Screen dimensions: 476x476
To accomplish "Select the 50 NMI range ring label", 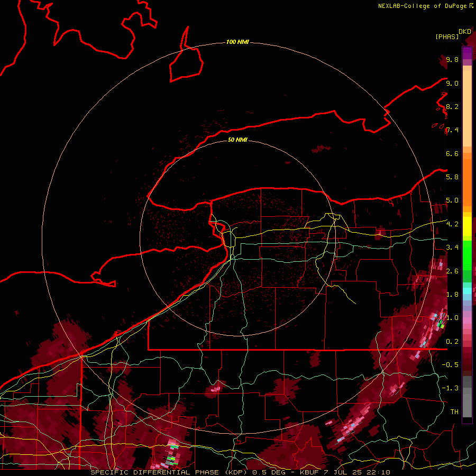I will point(237,140).
